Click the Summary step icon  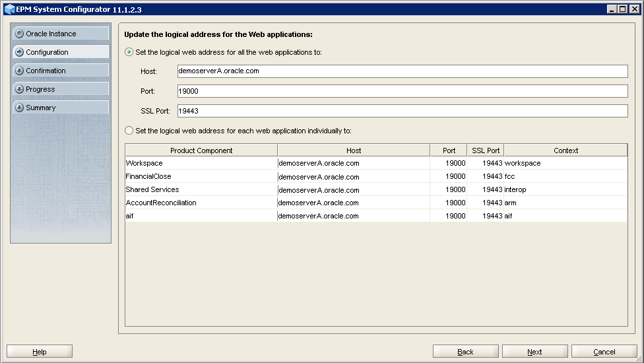pyautogui.click(x=20, y=108)
